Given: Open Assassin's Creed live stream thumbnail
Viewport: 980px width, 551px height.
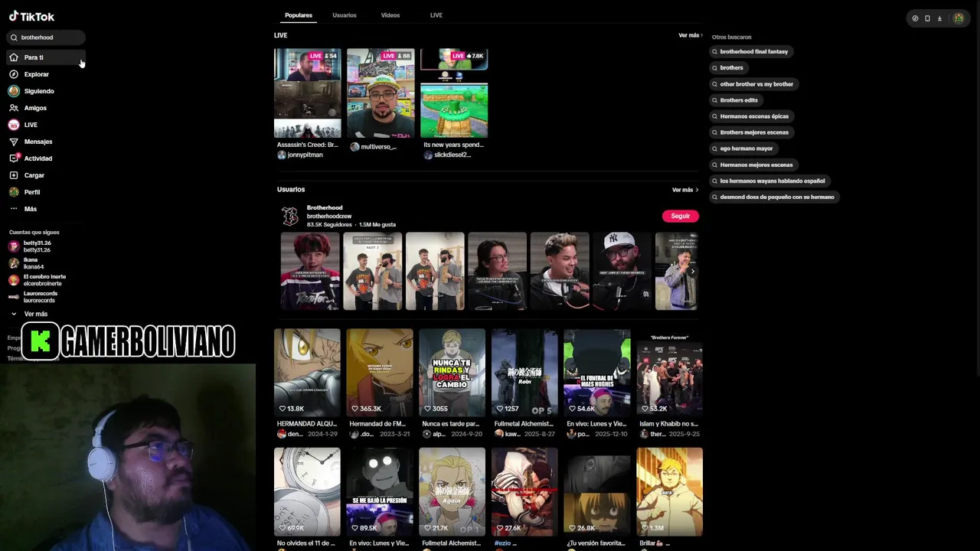Looking at the screenshot, I should (x=307, y=93).
